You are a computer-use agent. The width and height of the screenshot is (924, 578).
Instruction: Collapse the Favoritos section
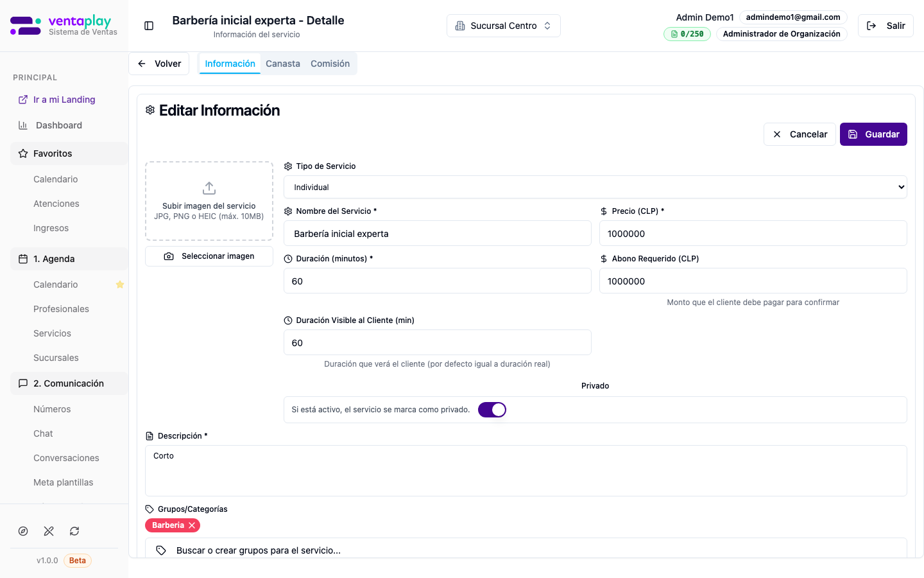coord(69,153)
